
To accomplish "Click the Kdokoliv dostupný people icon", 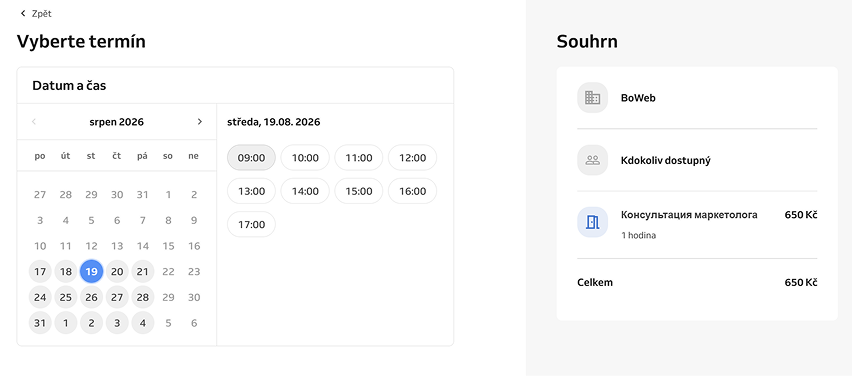I will coord(592,160).
